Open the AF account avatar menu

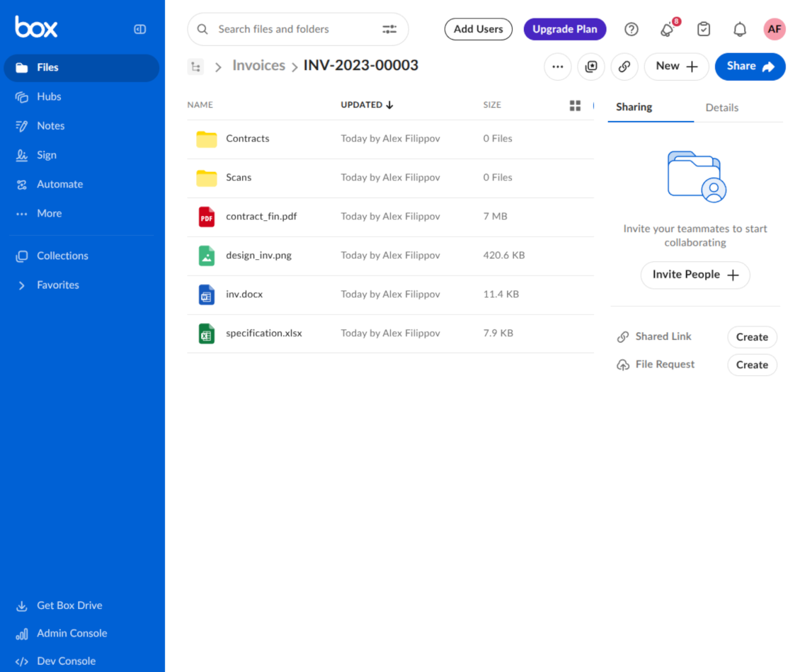pyautogui.click(x=774, y=29)
